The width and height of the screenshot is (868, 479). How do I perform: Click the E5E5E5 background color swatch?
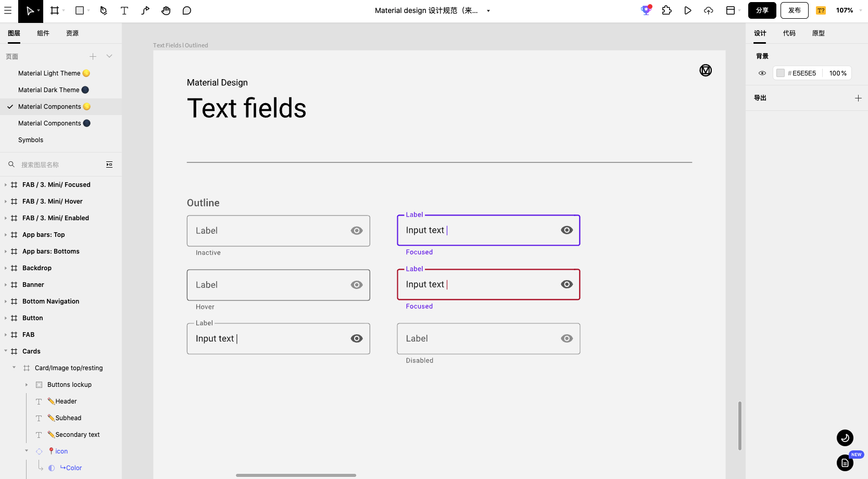(x=781, y=73)
